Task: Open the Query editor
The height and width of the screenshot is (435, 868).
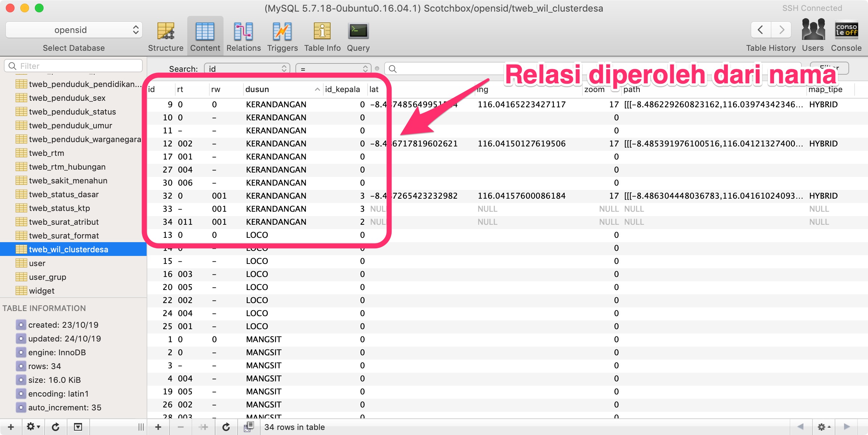Action: pos(358,35)
